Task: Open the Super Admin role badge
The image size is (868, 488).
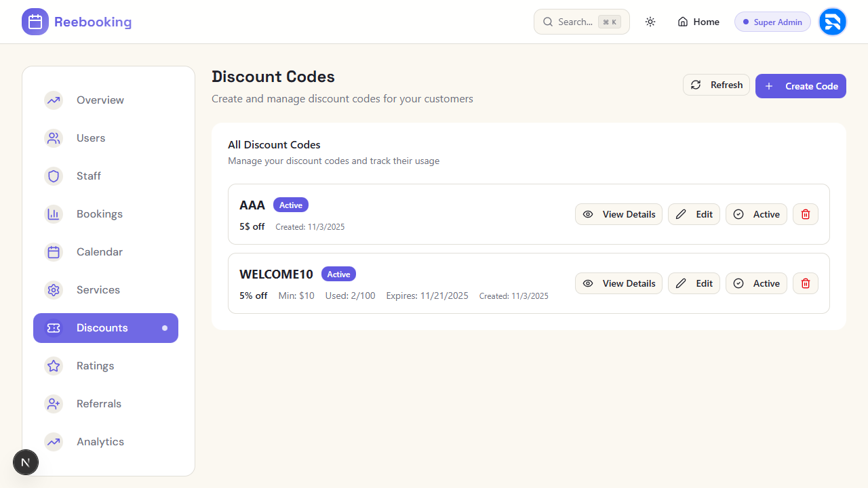Action: (x=772, y=22)
